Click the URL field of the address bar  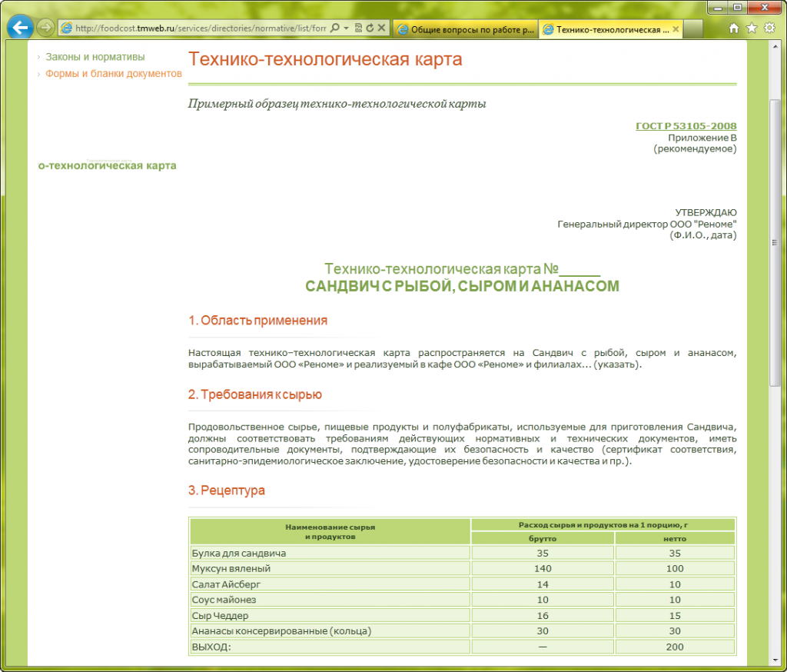(x=201, y=28)
